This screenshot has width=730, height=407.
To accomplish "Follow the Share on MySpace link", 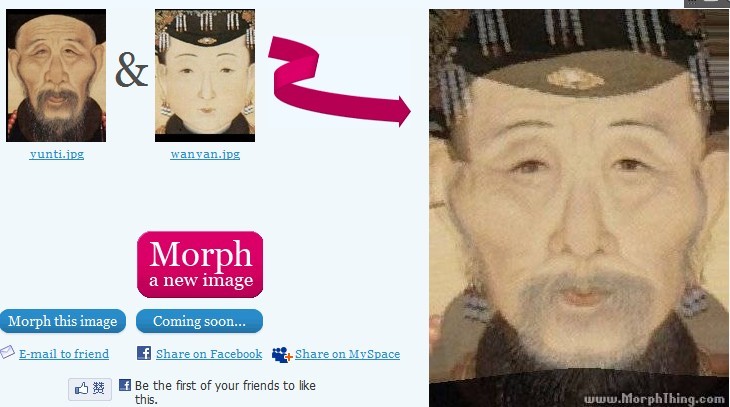I will tap(347, 354).
